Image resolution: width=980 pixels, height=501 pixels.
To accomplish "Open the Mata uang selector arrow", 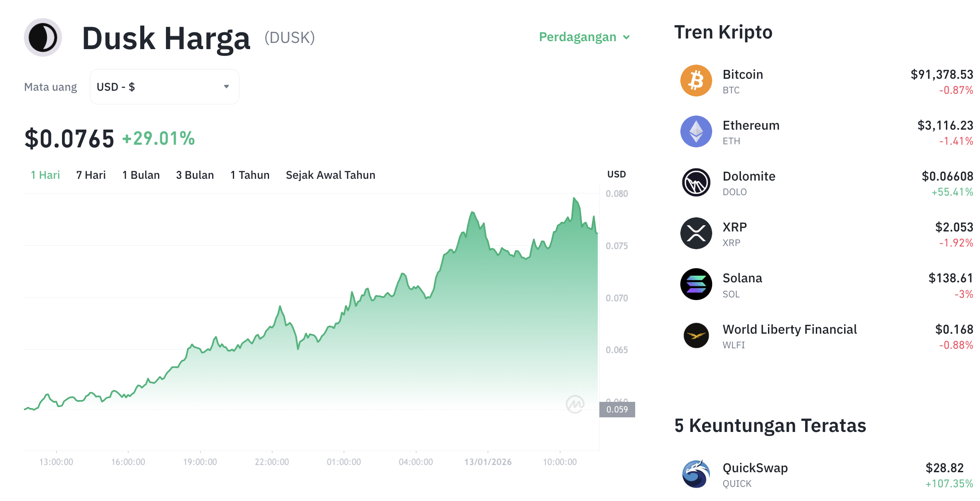I will pyautogui.click(x=226, y=87).
